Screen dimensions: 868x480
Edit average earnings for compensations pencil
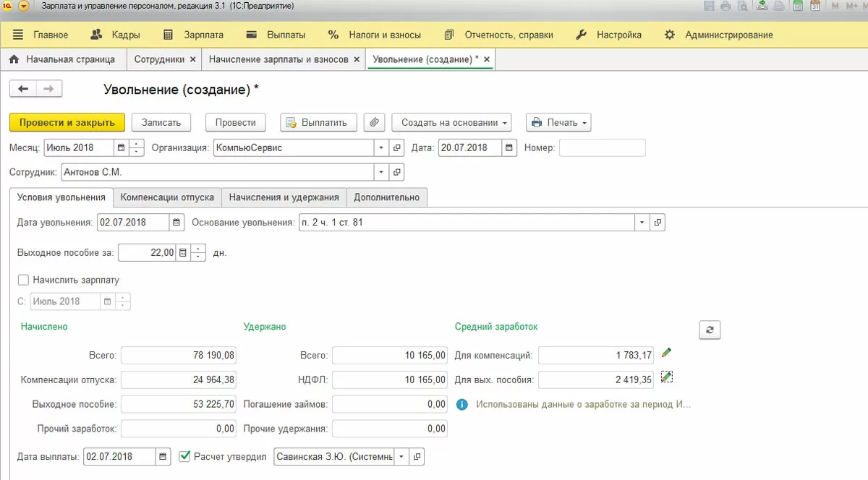pyautogui.click(x=666, y=353)
